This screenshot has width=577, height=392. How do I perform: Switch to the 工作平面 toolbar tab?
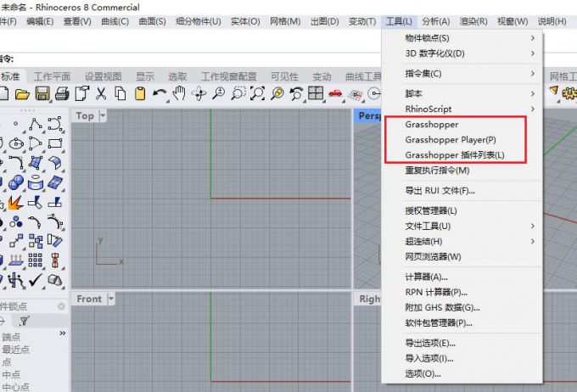(52, 76)
